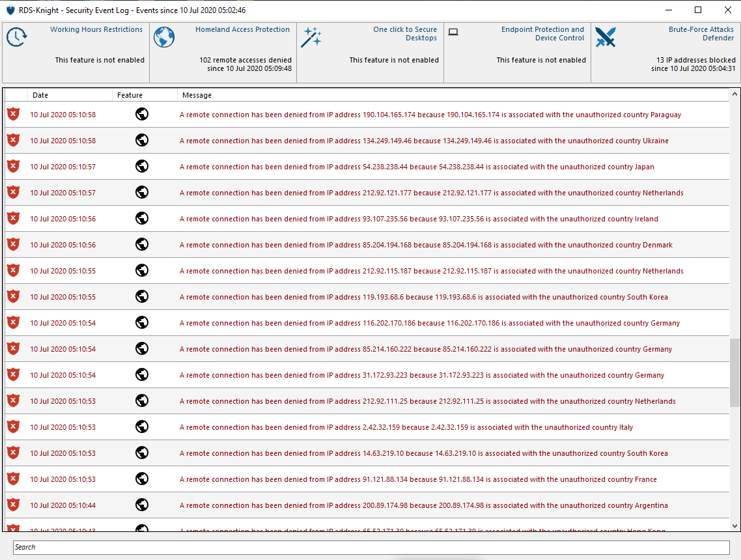741x560 pixels.
Task: Select the message denying IP 116.202.170.186 Germany
Action: [x=430, y=323]
